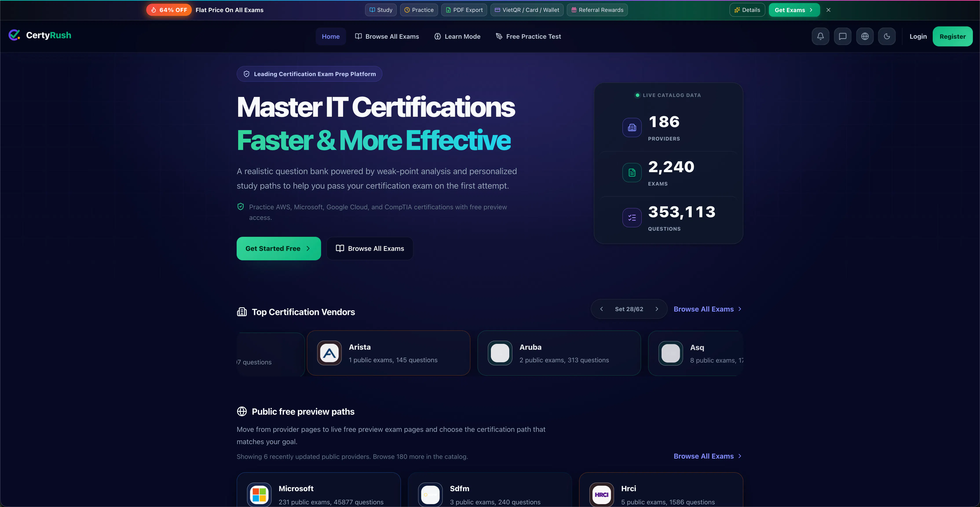Open promo Details button

coord(747,10)
